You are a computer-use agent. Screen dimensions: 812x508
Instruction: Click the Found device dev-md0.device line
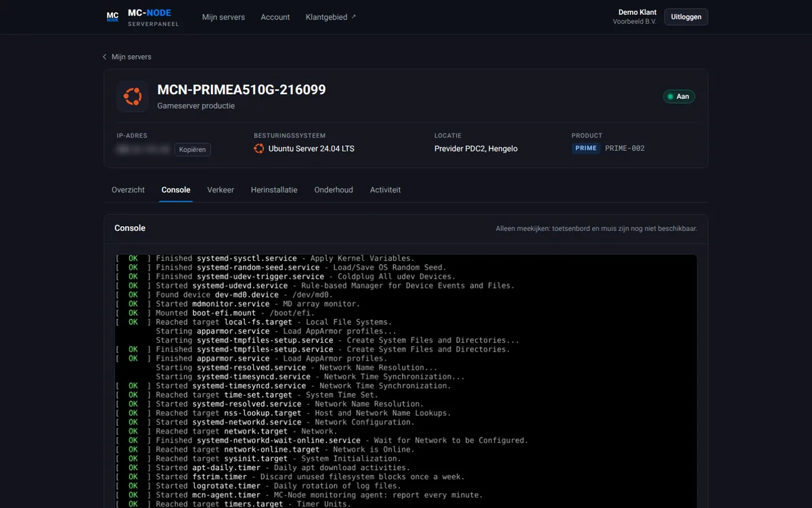224,295
